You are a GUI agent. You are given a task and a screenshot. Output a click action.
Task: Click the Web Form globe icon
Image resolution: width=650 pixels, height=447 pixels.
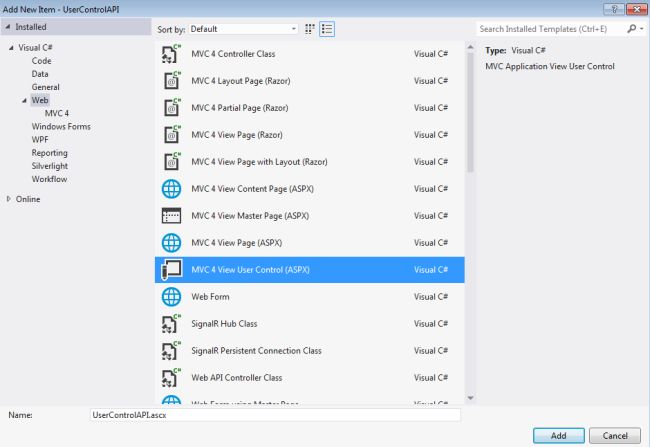[171, 297]
